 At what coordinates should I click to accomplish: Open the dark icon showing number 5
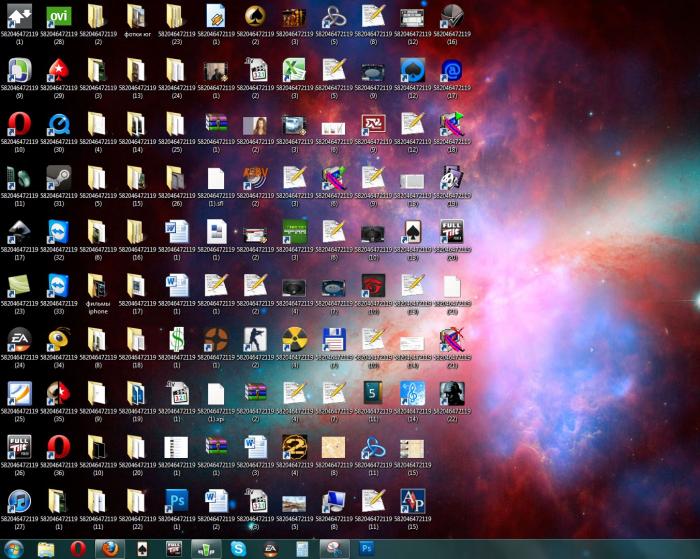coord(373,393)
